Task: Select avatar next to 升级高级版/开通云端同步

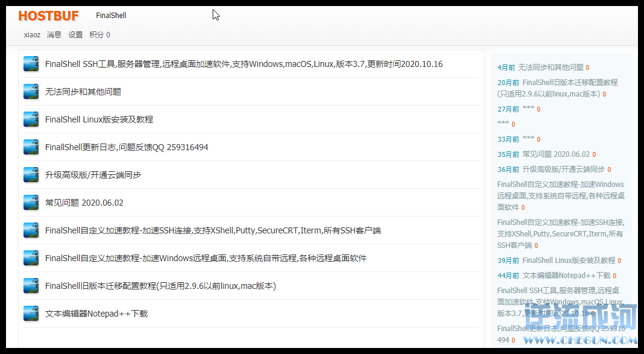Action: tap(31, 175)
